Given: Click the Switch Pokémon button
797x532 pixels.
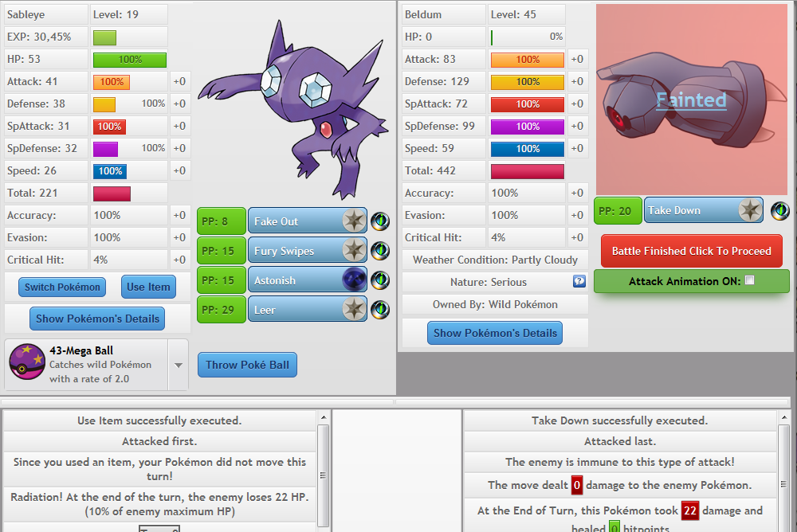Looking at the screenshot, I should click(x=62, y=287).
